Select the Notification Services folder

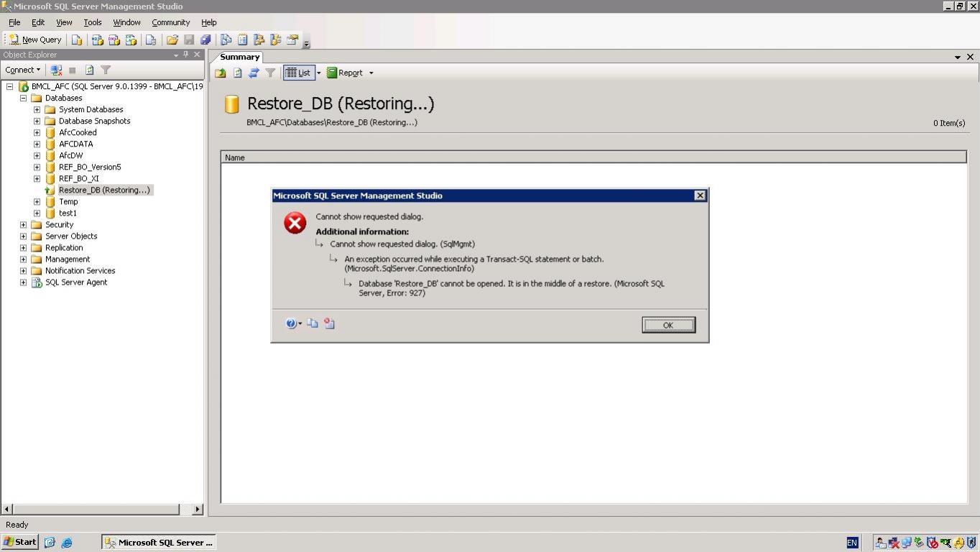click(x=80, y=270)
